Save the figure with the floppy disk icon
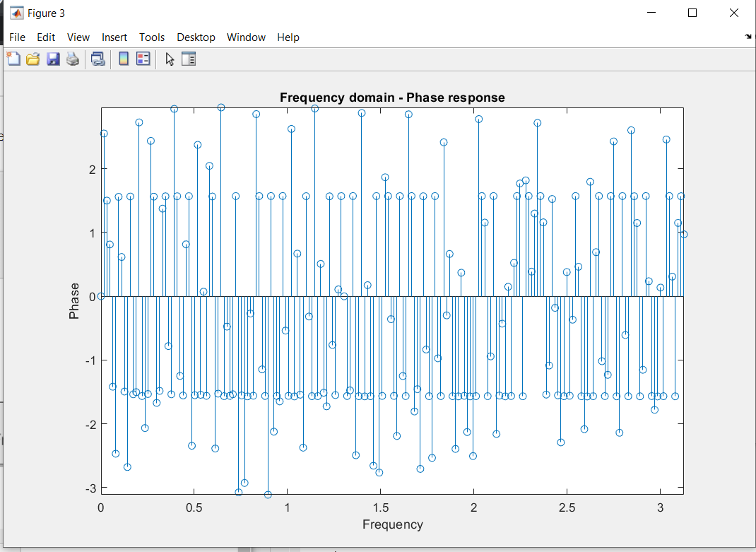The height and width of the screenshot is (552, 756). point(53,59)
